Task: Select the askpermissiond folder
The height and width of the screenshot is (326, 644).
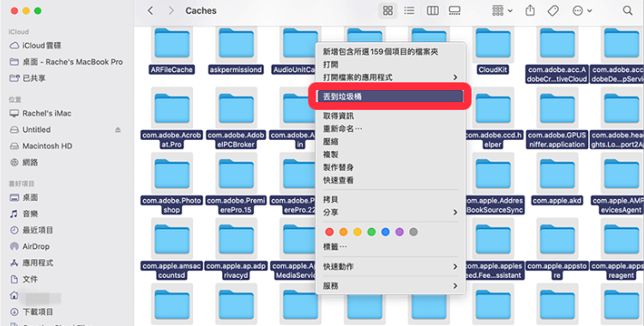Action: point(236,50)
